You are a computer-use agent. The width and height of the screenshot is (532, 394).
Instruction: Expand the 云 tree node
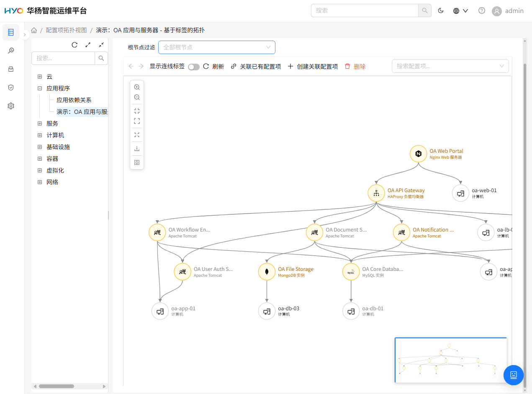[x=40, y=77]
